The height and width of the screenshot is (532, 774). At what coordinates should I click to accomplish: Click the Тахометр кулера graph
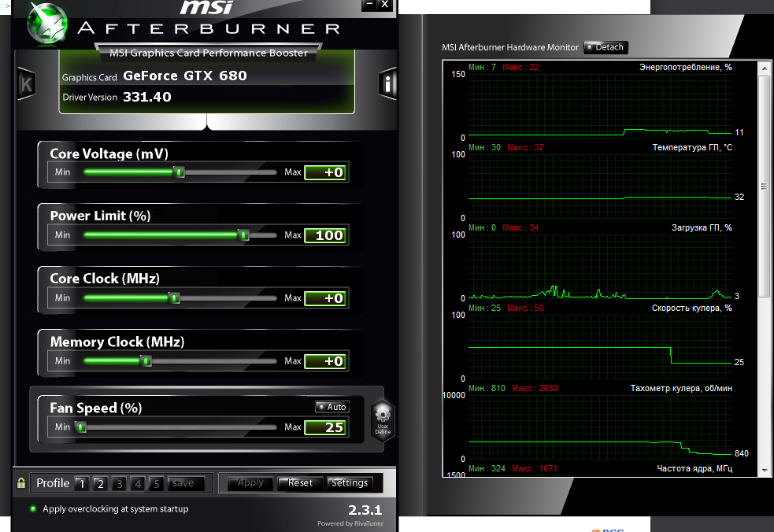pos(600,427)
